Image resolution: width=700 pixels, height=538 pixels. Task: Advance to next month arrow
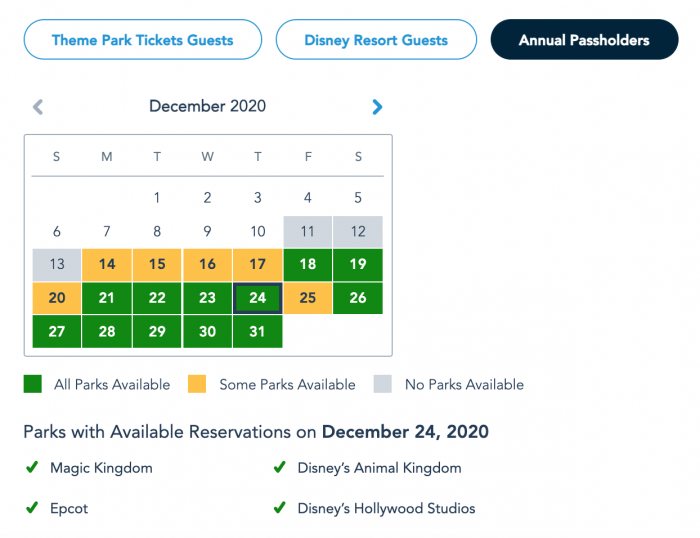[377, 107]
